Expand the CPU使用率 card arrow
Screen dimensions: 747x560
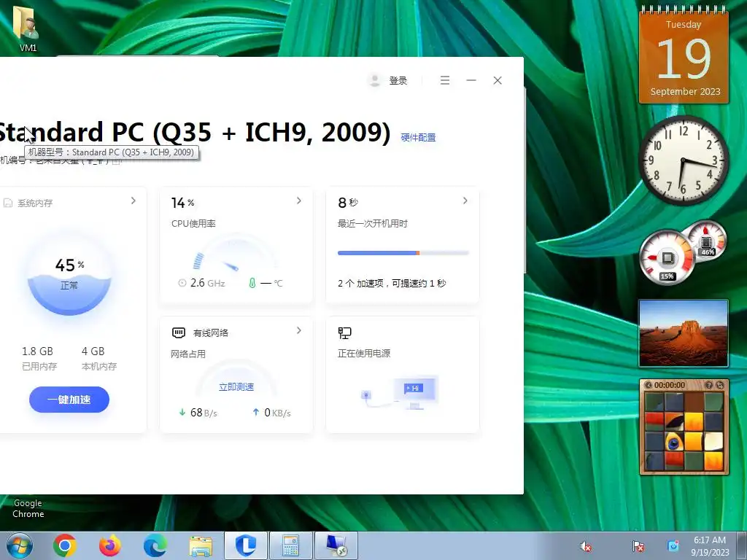pos(298,201)
